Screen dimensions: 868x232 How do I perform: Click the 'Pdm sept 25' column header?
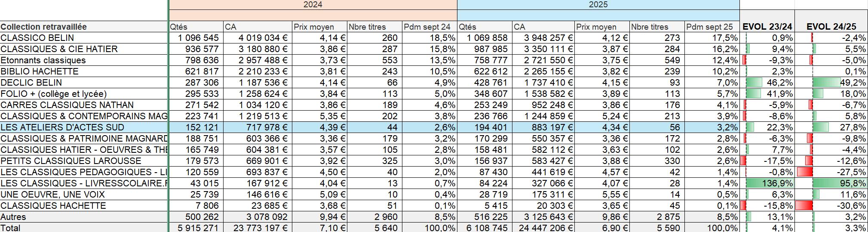712,27
